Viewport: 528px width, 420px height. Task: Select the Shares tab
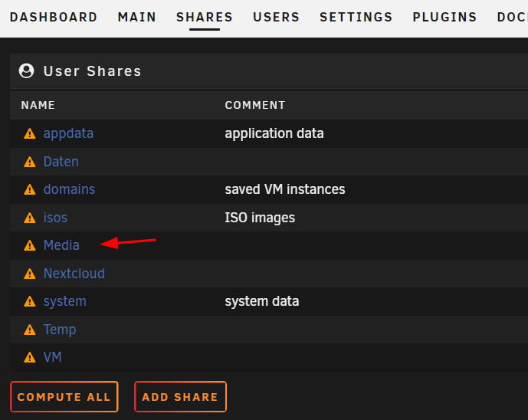[205, 17]
